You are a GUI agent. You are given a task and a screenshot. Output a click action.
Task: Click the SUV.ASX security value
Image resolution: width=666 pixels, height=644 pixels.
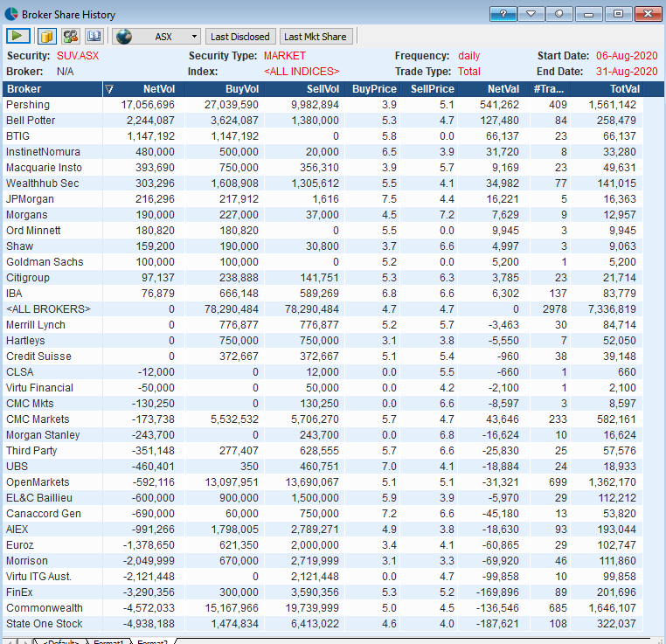pyautogui.click(x=78, y=56)
